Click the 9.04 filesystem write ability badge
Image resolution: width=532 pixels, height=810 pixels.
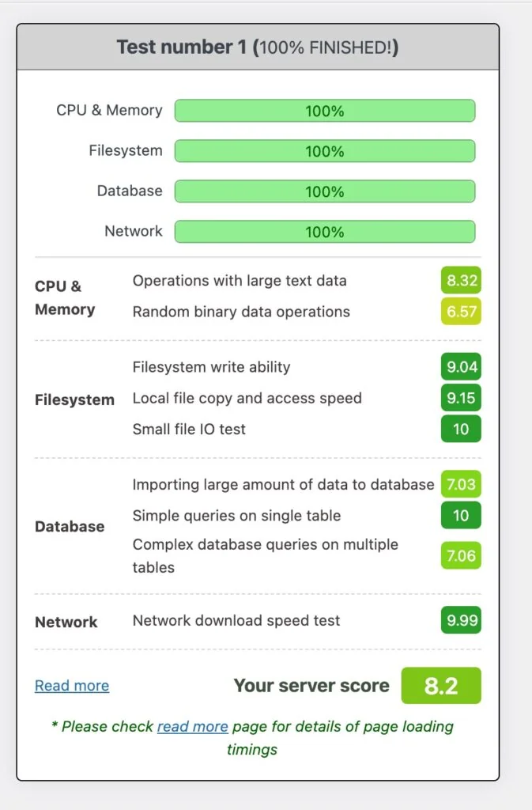click(460, 366)
